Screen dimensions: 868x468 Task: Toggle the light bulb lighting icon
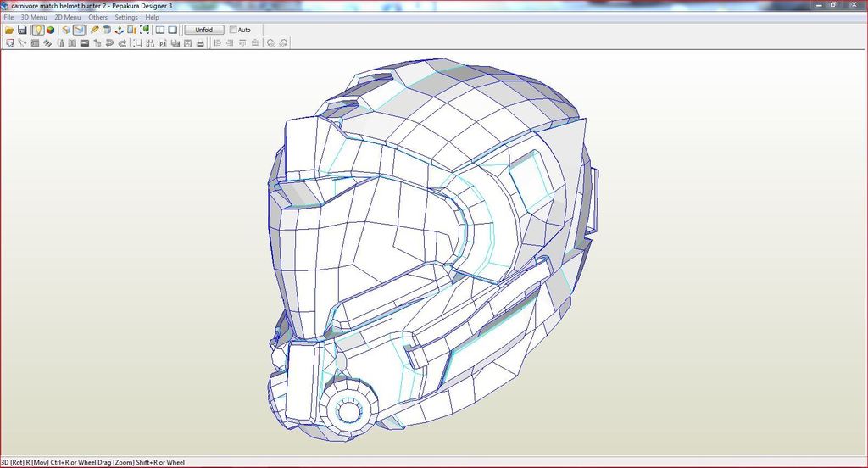pyautogui.click(x=38, y=30)
